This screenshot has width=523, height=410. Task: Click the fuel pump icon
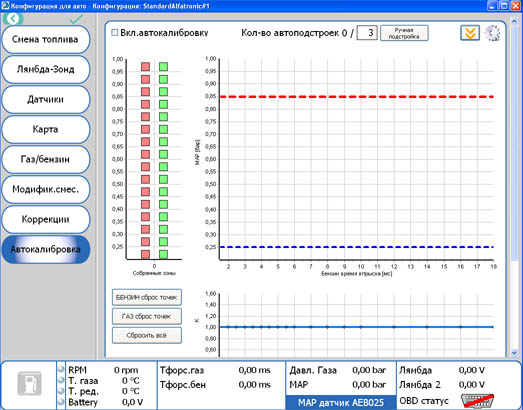29,384
